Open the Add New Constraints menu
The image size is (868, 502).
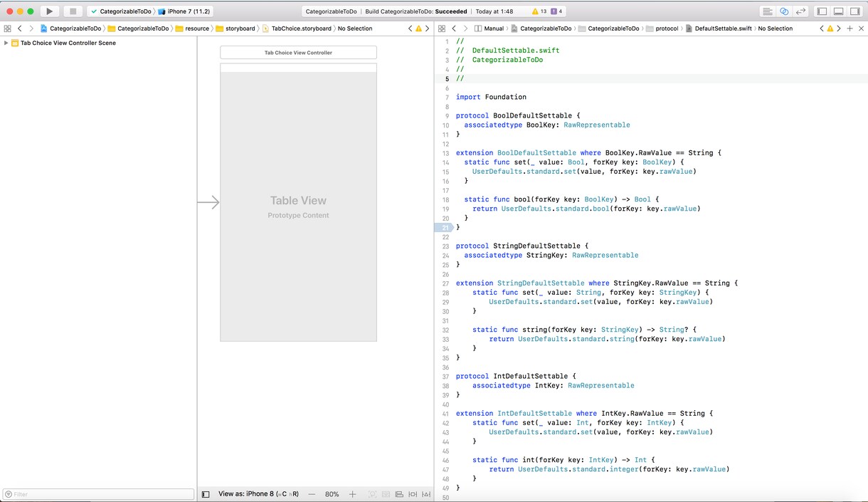click(x=413, y=494)
